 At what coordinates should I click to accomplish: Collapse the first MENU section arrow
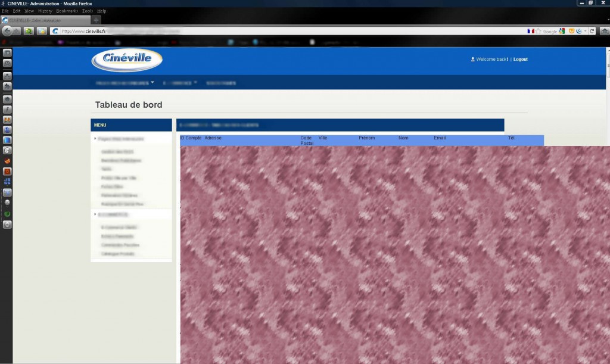95,138
